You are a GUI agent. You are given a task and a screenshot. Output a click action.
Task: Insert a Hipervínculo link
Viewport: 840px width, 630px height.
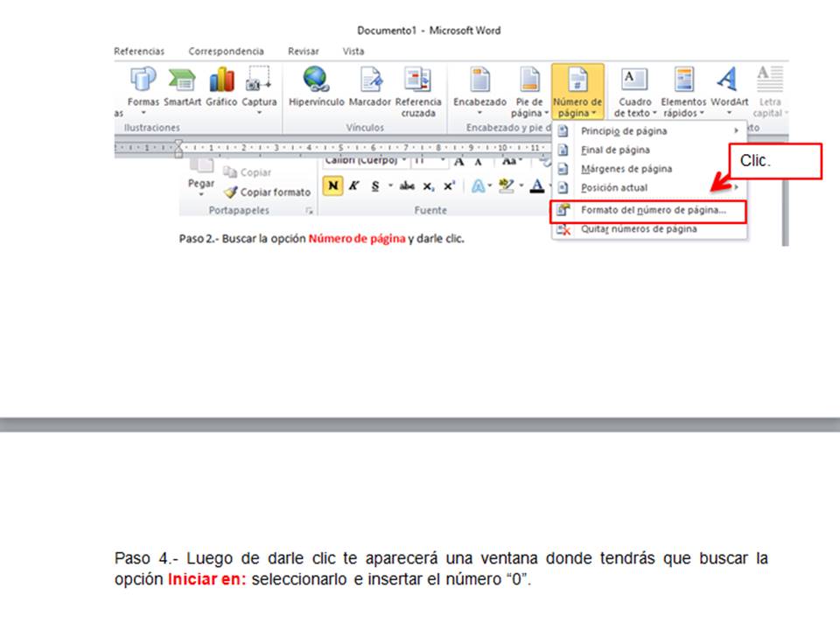pyautogui.click(x=316, y=87)
